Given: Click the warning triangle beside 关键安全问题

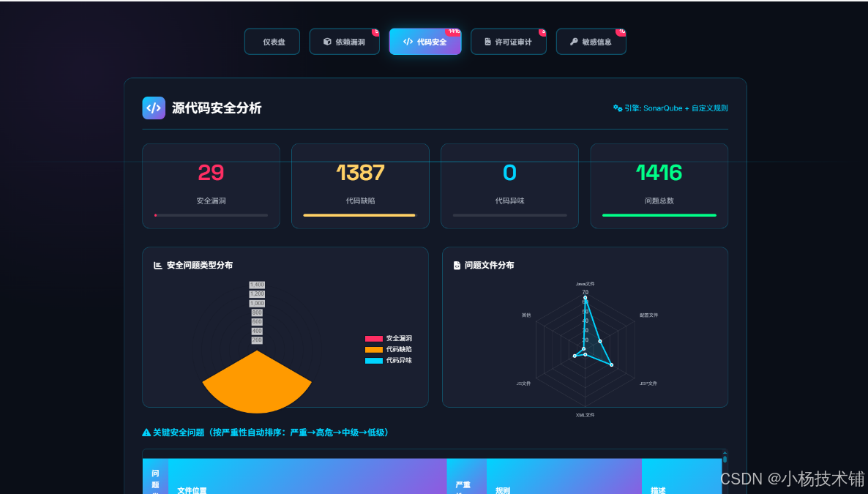Looking at the screenshot, I should pos(146,433).
